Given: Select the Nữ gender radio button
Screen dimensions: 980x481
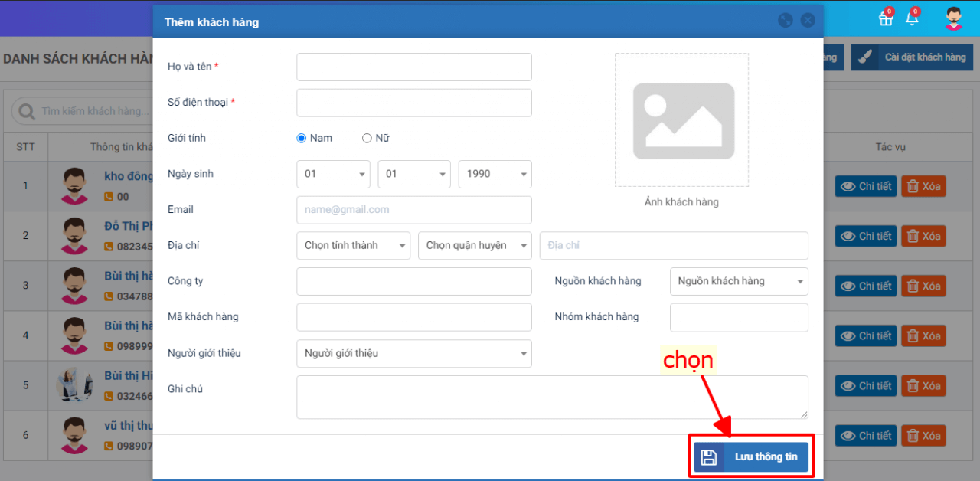Looking at the screenshot, I should tap(367, 139).
